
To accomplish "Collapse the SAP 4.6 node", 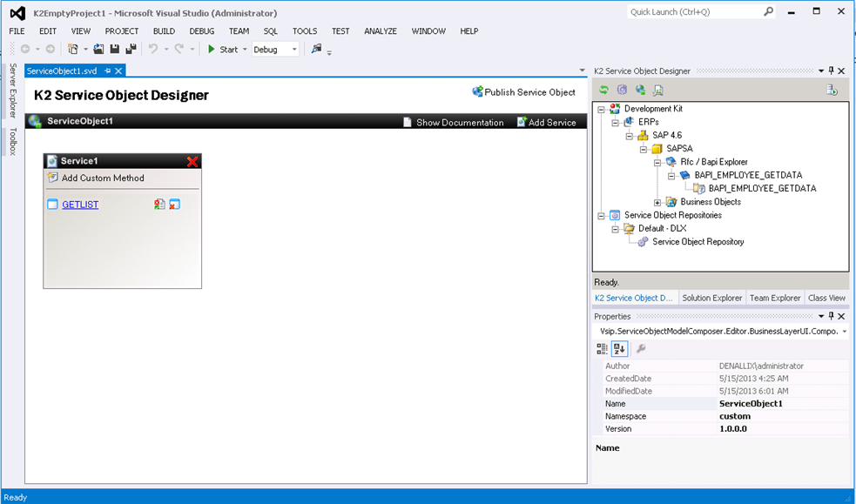I will pyautogui.click(x=630, y=136).
